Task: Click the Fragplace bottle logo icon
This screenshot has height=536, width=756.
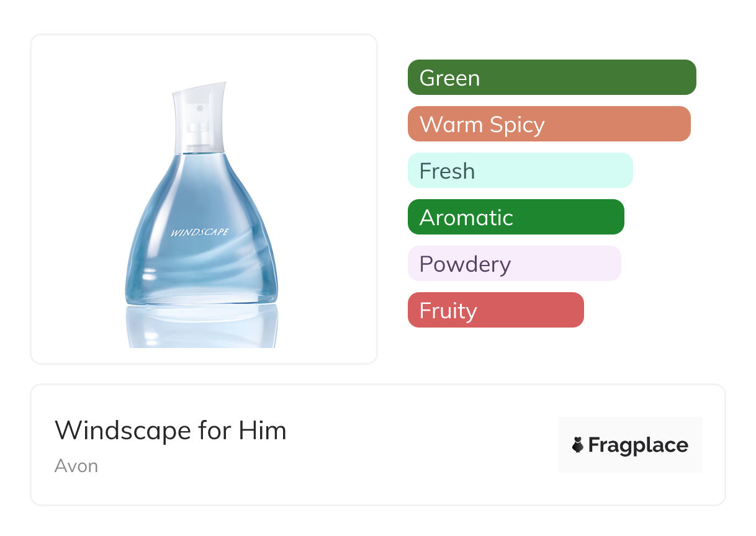Action: 578,445
